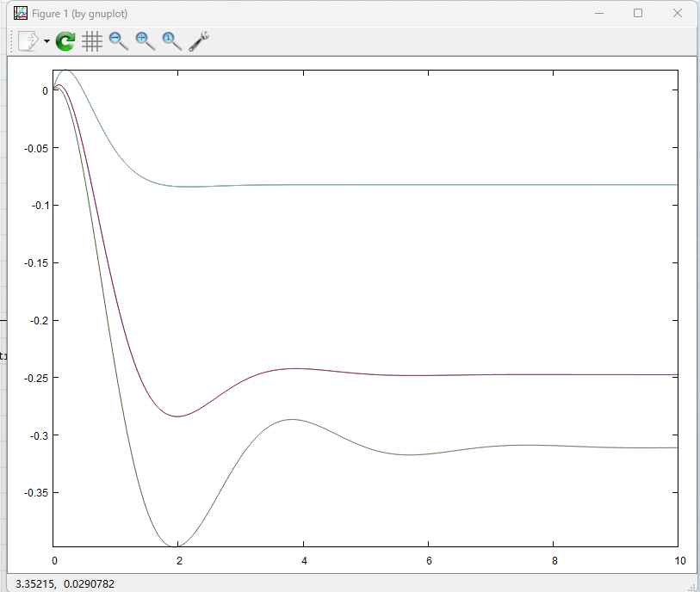Click the "Figure 1 (by gnuplot)" title text

coord(80,14)
